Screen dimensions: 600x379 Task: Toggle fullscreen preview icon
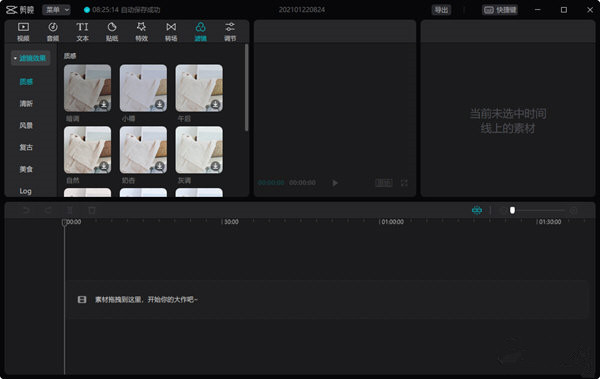click(x=404, y=183)
